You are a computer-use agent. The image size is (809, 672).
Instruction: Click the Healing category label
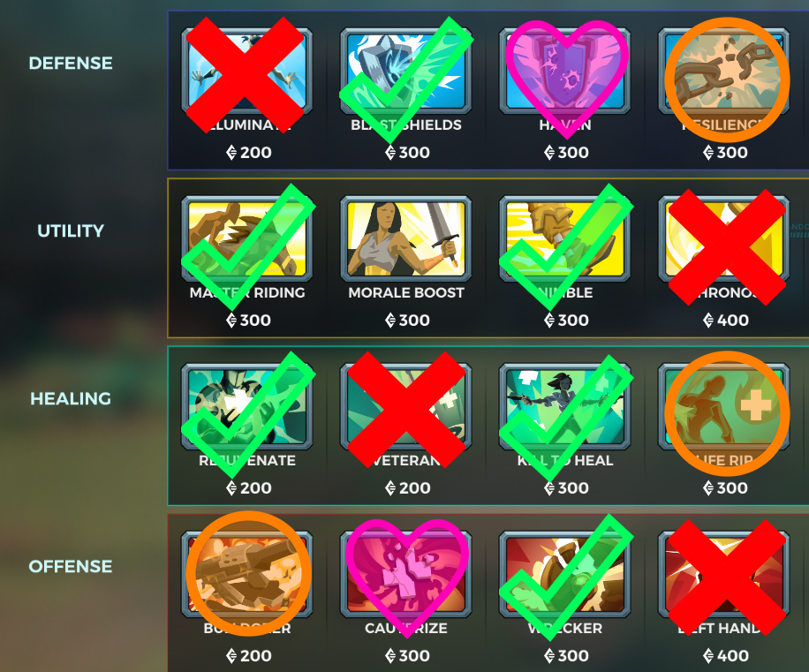71,398
